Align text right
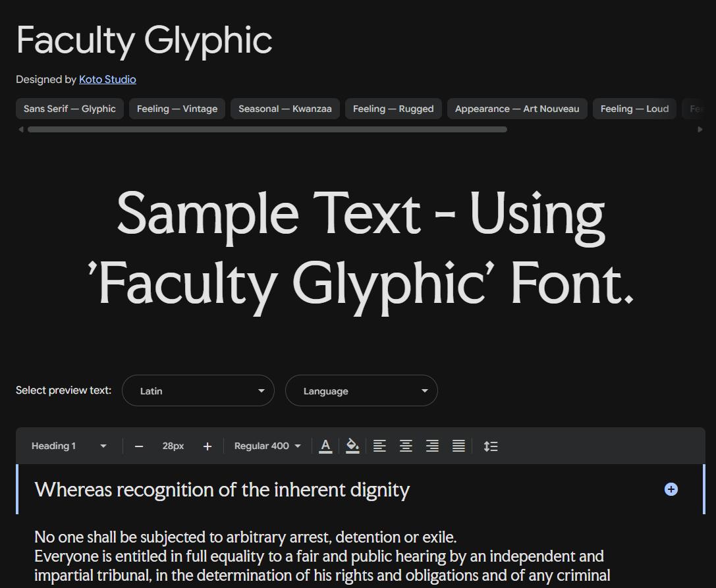 (432, 446)
